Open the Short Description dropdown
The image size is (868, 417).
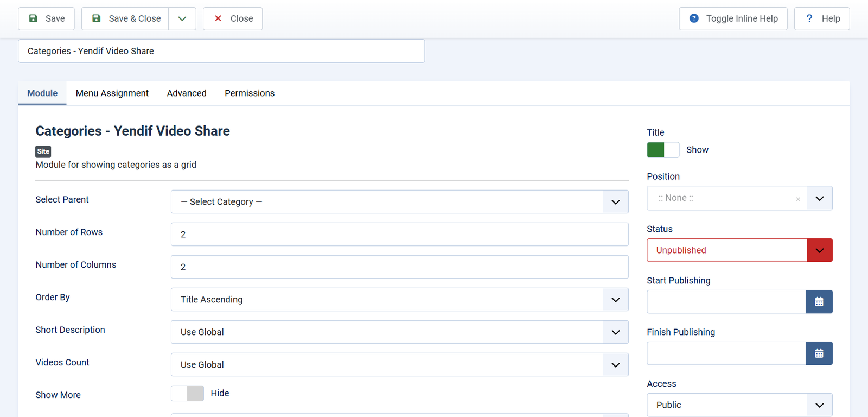(400, 332)
